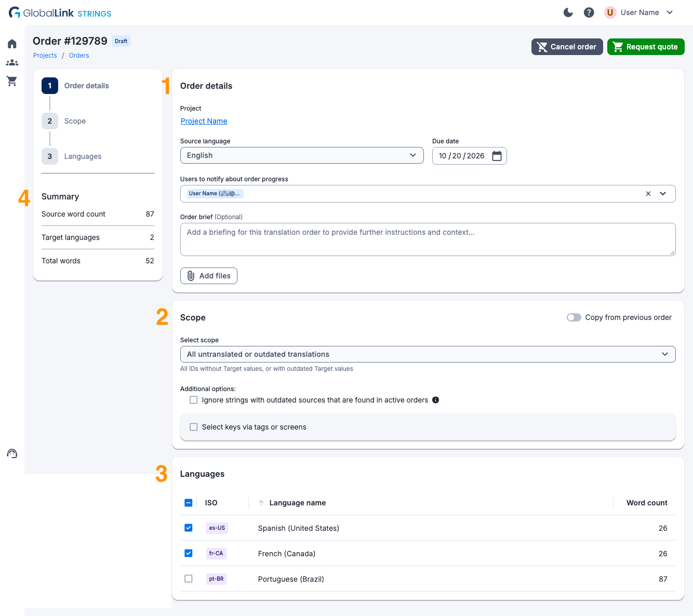The image size is (693, 616).
Task: Open the shopping cart sidebar icon
Action: (x=12, y=81)
